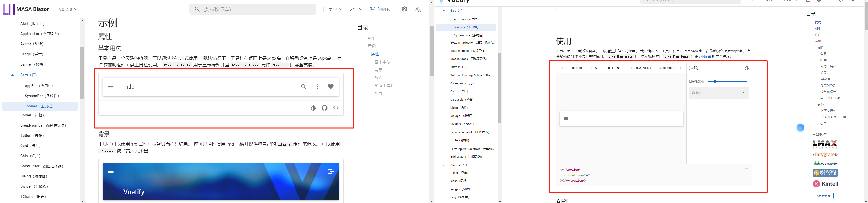Open hamburger menu in the Title toolbar
The image size is (868, 203).
pos(111,87)
